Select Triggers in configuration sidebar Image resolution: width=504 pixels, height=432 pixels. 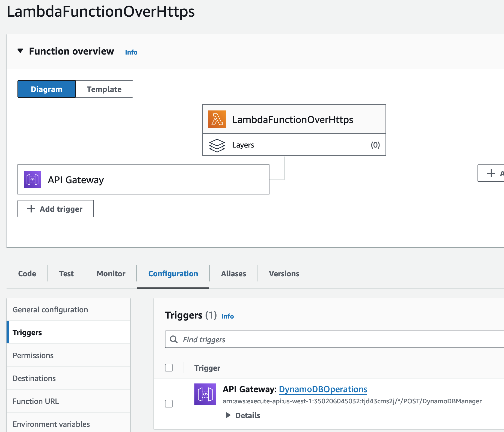(x=68, y=332)
